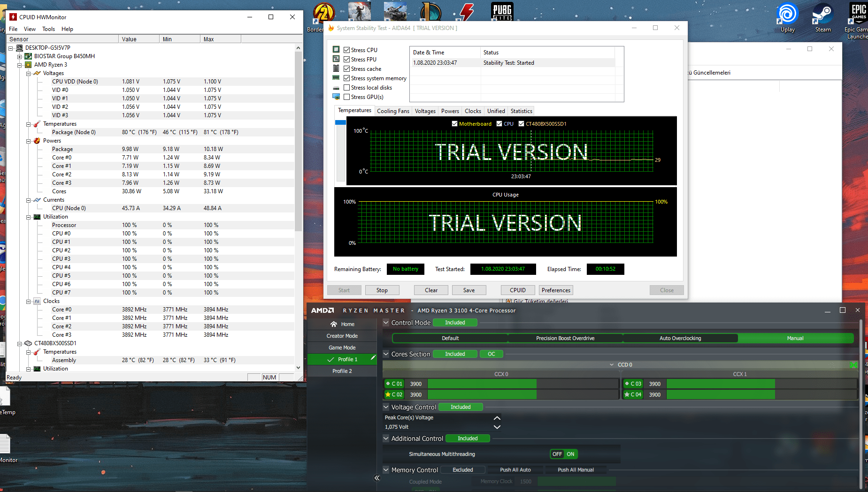The height and width of the screenshot is (492, 868).
Task: Enable the Stress local disks checkbox
Action: coord(346,88)
